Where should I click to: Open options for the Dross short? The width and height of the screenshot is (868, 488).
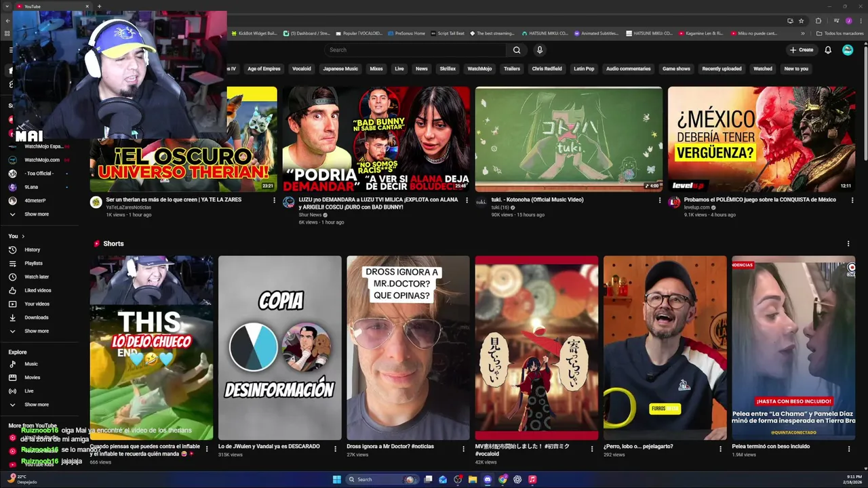464,448
